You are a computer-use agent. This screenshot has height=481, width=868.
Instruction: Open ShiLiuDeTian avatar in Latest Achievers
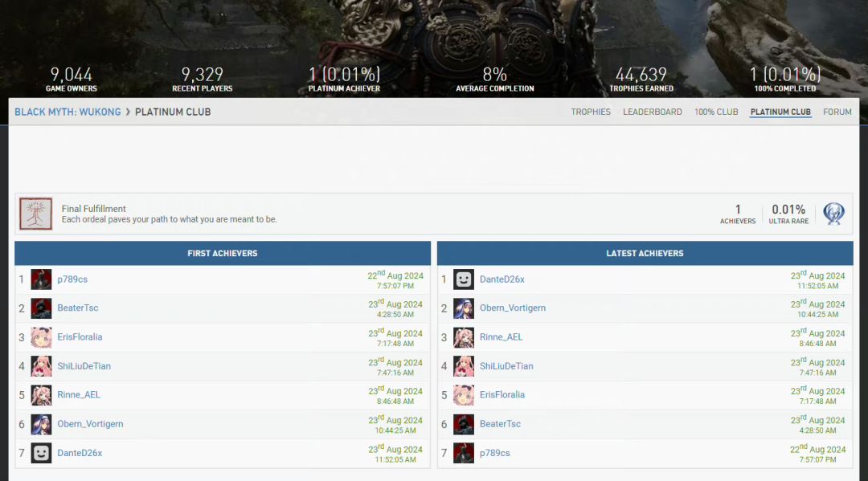464,366
